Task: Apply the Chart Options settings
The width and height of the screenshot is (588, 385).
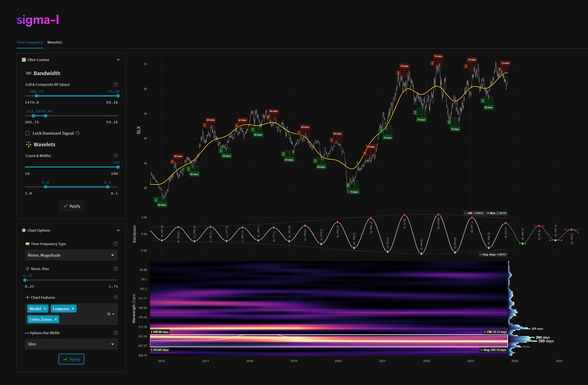Action: click(71, 359)
